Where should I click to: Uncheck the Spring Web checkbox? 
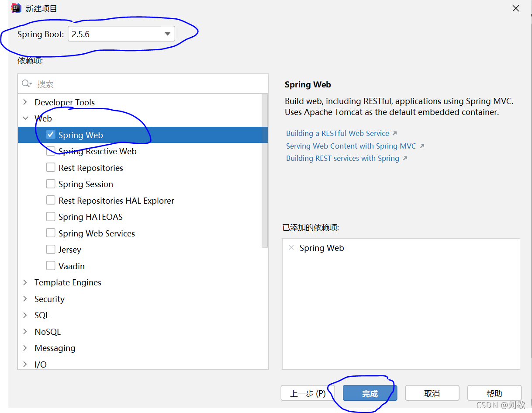pyautogui.click(x=51, y=135)
